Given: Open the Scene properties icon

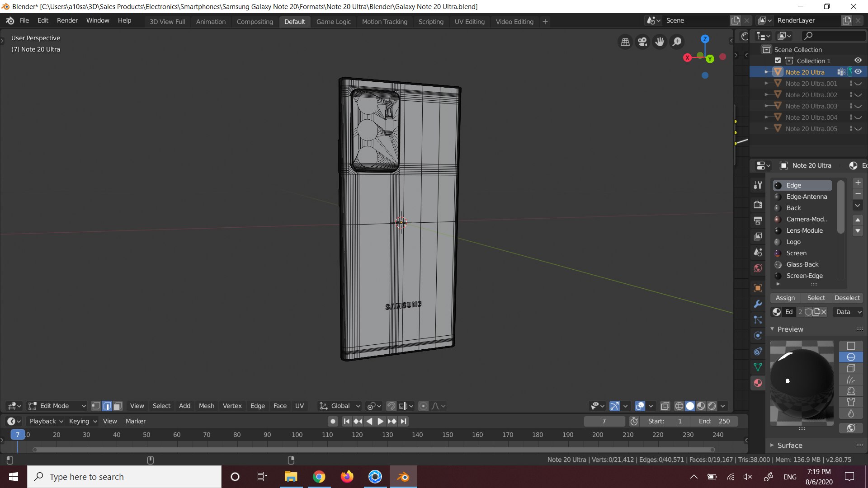Looking at the screenshot, I should coord(758,252).
